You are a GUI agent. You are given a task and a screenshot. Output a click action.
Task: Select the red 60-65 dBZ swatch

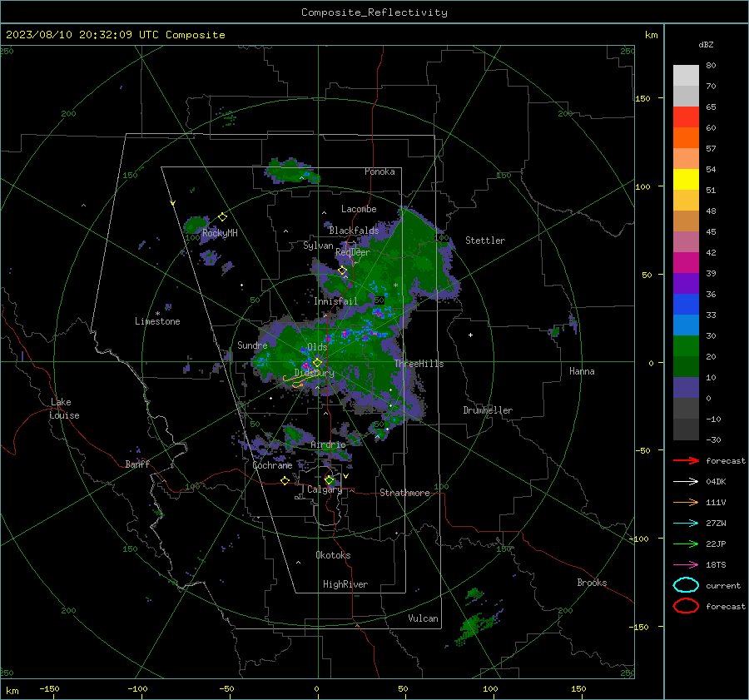(686, 117)
